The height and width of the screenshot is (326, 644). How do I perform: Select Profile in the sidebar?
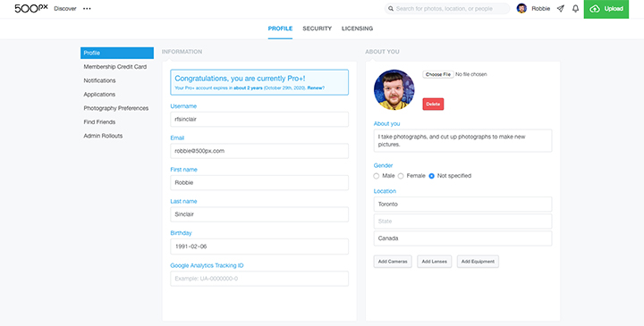click(117, 53)
